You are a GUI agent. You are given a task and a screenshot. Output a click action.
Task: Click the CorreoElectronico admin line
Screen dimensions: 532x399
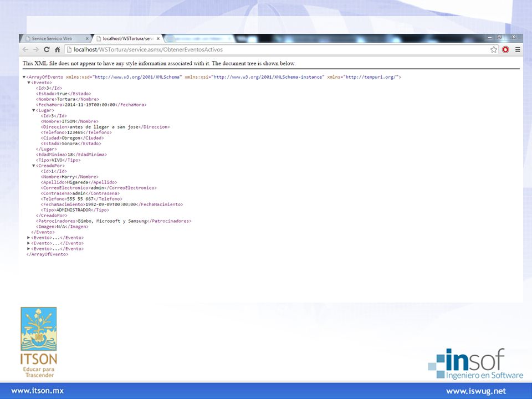tap(99, 188)
